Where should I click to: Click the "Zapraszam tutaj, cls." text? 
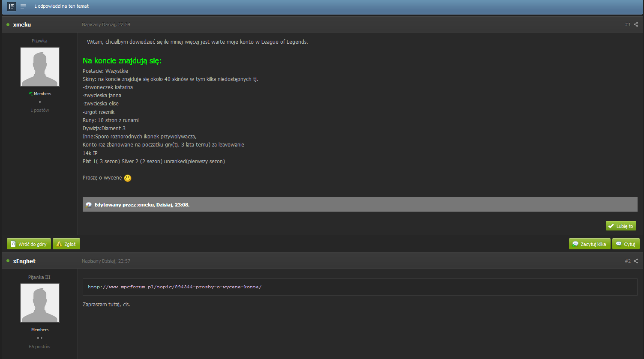pos(106,305)
